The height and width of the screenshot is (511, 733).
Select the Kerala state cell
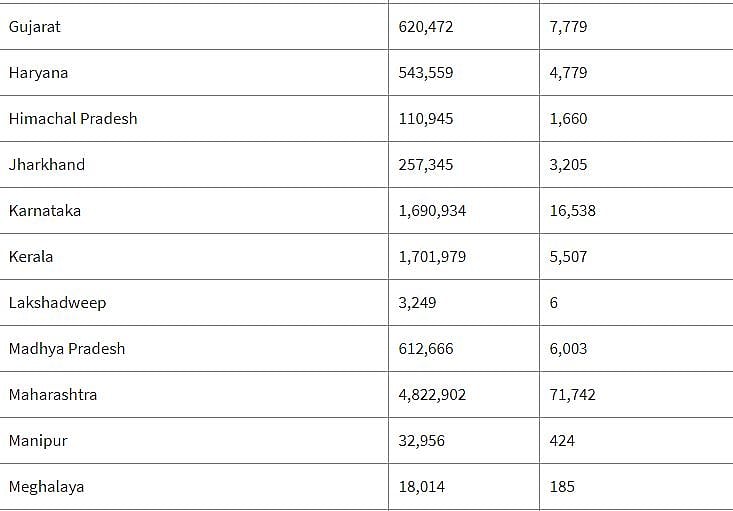[31, 257]
